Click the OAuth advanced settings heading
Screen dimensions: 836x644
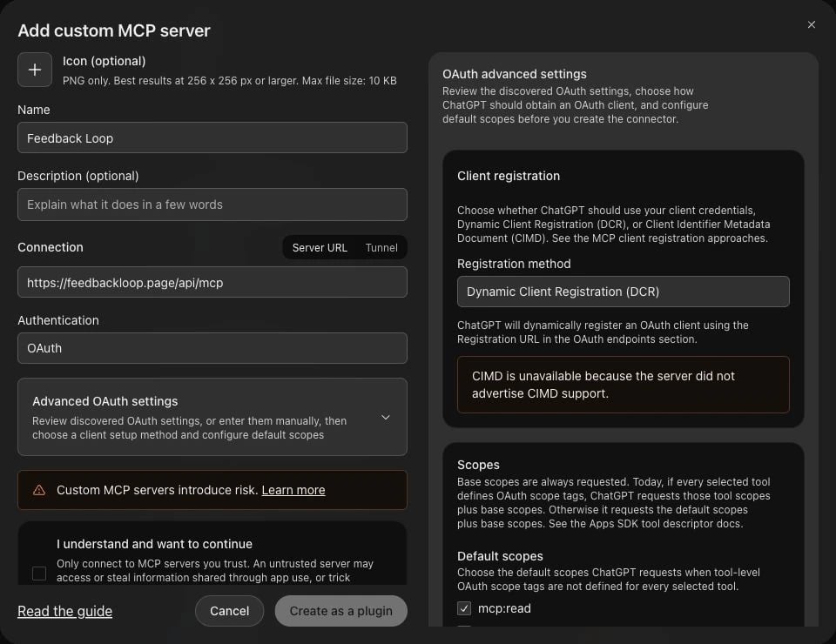[514, 74]
